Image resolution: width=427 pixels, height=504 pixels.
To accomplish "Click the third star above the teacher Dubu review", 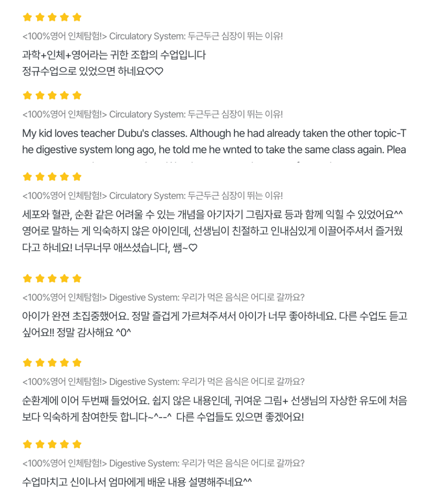I will click(x=52, y=95).
